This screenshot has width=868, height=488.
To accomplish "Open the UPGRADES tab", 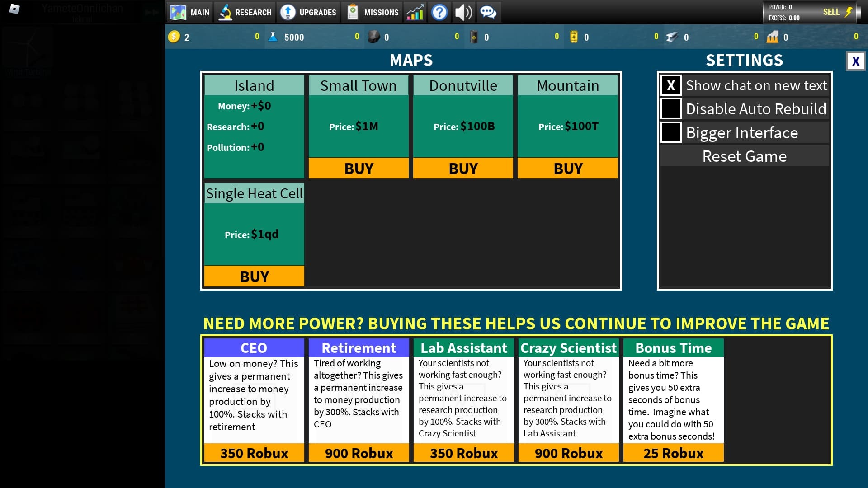I will coord(309,12).
